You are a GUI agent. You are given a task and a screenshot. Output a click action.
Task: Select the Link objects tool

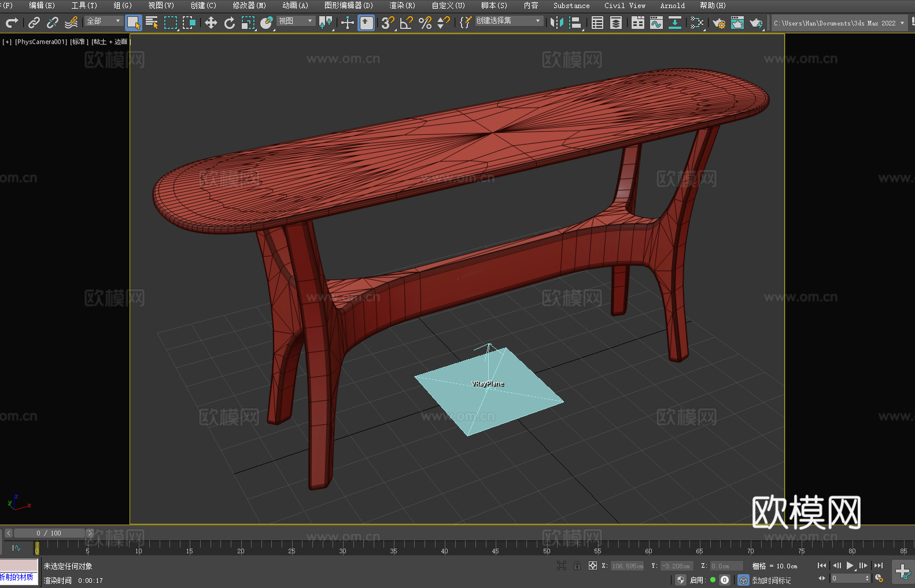[x=34, y=23]
